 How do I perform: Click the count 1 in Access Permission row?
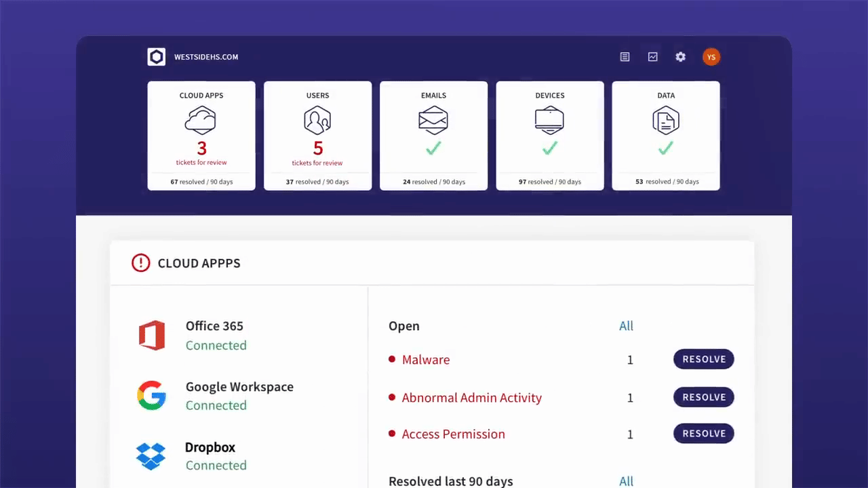(630, 434)
